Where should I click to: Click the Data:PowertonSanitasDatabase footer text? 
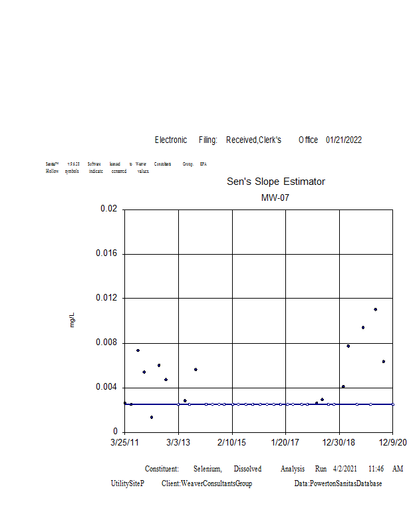pos(338,483)
